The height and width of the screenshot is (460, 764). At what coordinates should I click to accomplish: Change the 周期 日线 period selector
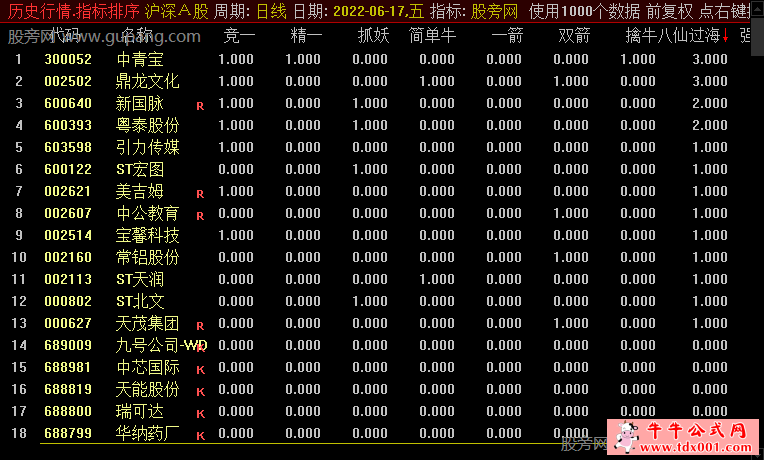coord(270,12)
